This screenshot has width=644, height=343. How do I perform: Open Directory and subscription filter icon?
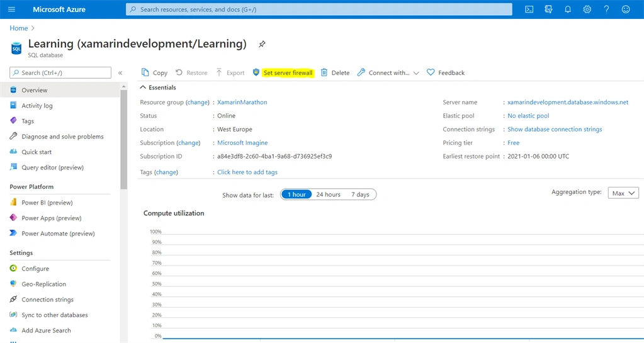(x=548, y=9)
